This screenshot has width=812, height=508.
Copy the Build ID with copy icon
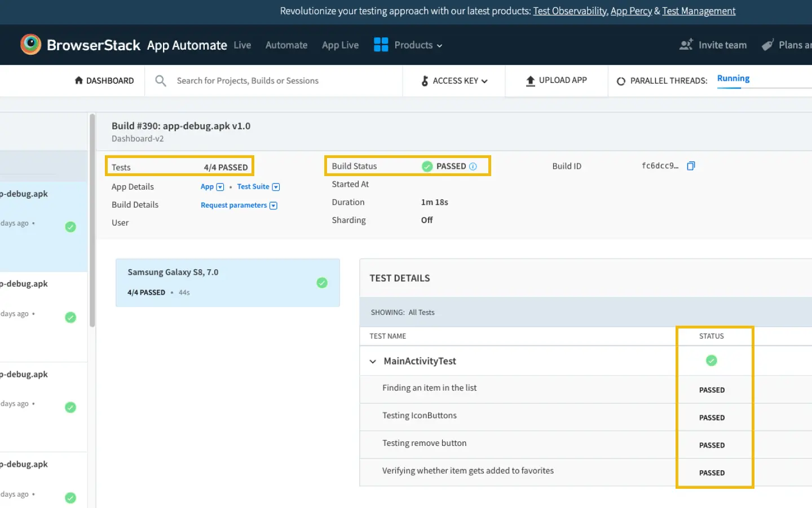pyautogui.click(x=691, y=166)
